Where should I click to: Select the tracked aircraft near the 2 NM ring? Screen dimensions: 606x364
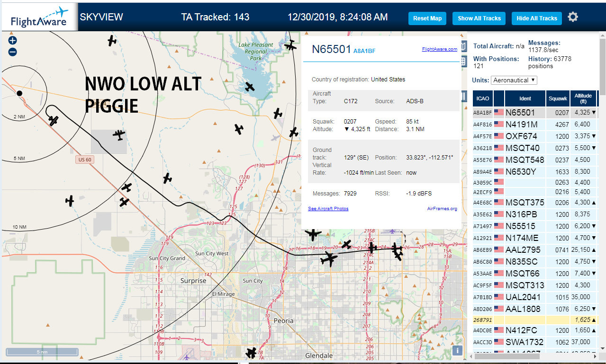[x=53, y=120]
